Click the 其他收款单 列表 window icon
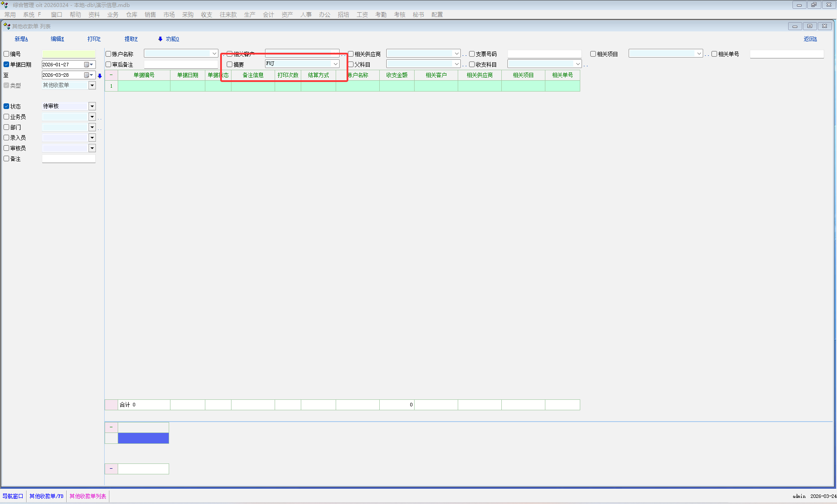The height and width of the screenshot is (504, 837). click(7, 26)
